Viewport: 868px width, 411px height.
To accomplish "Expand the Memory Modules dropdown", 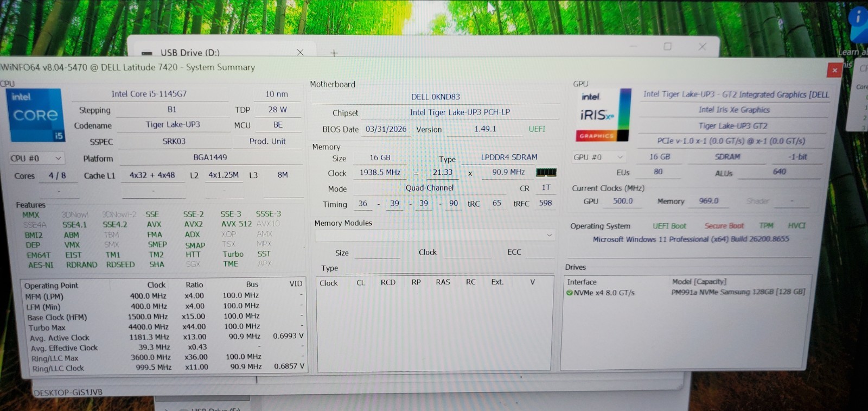I will click(435, 235).
